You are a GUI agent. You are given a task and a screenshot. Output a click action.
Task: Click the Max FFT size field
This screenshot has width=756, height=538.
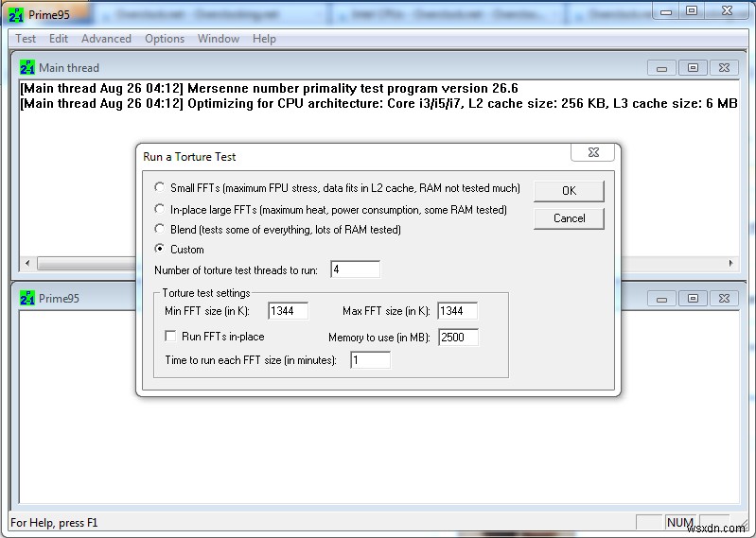(458, 311)
